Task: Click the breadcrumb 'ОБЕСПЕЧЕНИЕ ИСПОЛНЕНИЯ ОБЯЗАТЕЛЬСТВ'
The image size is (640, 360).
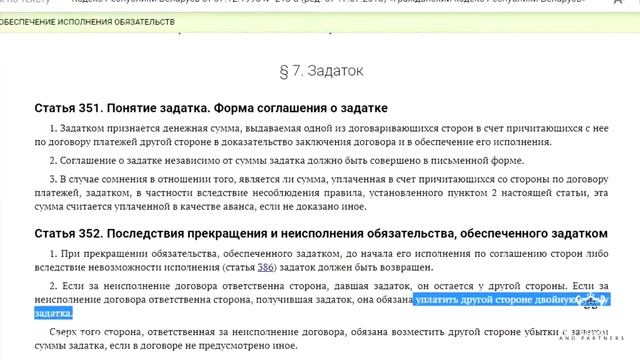Action: pyautogui.click(x=87, y=22)
